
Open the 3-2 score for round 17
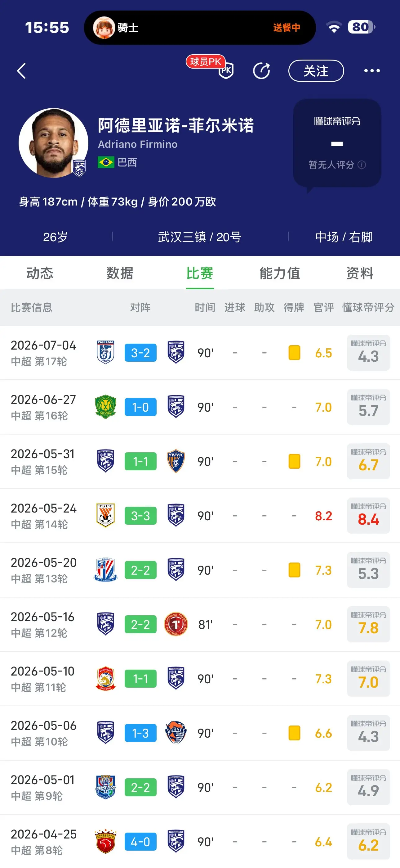coord(140,353)
